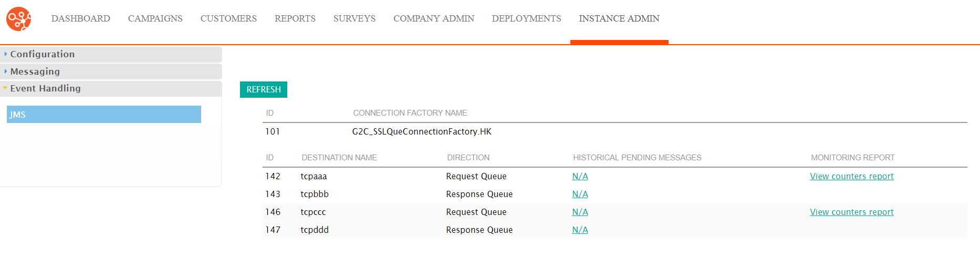The width and height of the screenshot is (980, 267).
Task: Open the Dashboard tab
Action: [81, 19]
